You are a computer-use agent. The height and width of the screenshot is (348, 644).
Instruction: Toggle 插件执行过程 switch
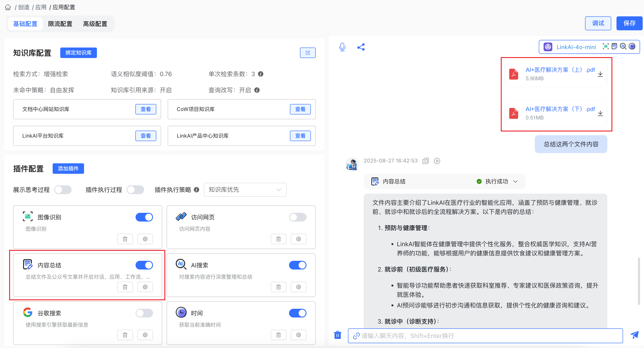[x=135, y=190]
